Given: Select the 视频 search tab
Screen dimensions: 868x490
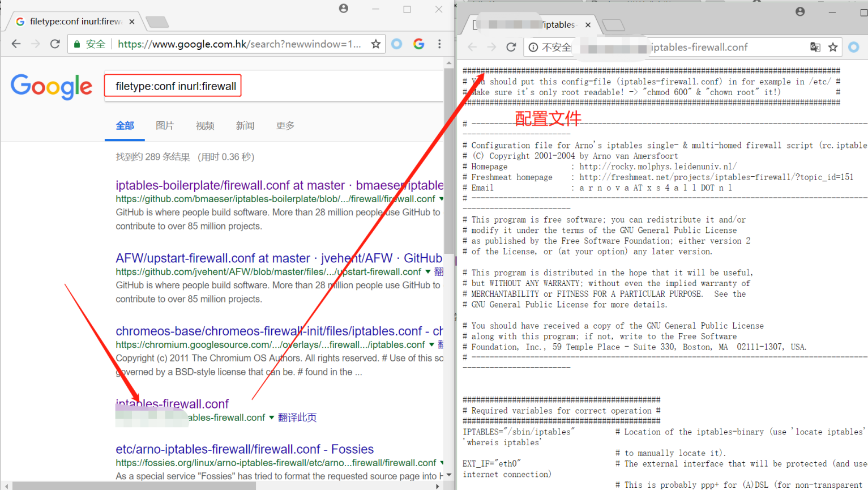Looking at the screenshot, I should [x=205, y=126].
